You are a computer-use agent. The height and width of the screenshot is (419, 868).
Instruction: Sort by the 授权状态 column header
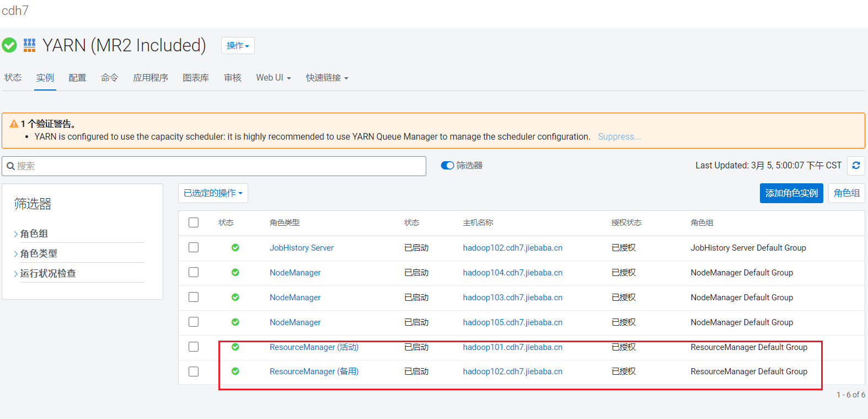pos(626,223)
